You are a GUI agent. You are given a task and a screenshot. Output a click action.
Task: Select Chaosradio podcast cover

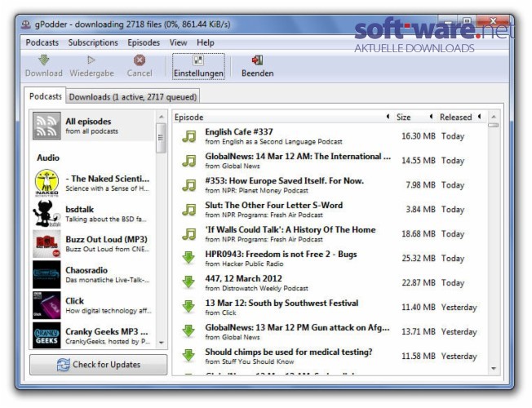[47, 275]
